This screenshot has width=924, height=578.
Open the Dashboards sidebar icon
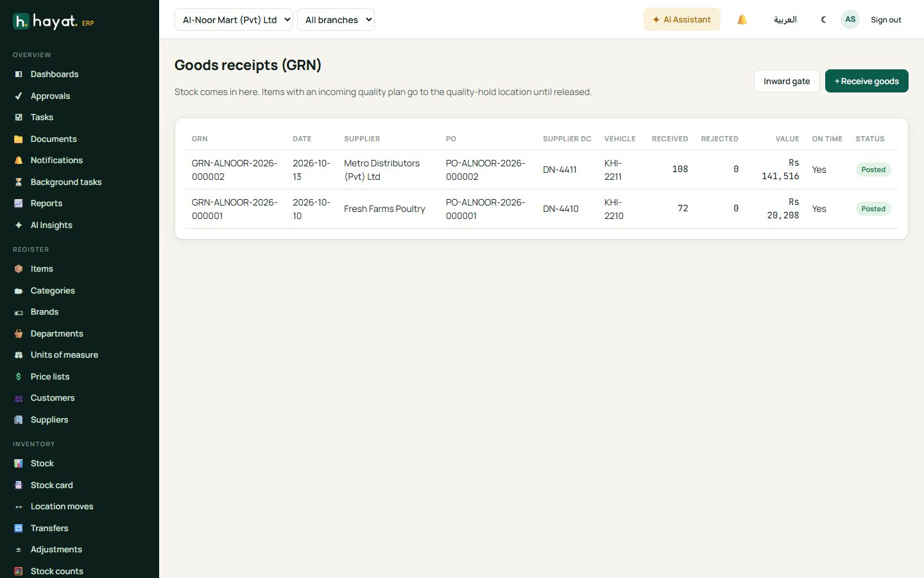pyautogui.click(x=19, y=74)
